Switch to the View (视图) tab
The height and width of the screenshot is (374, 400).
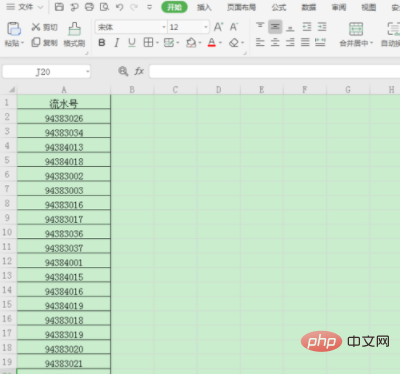(369, 7)
